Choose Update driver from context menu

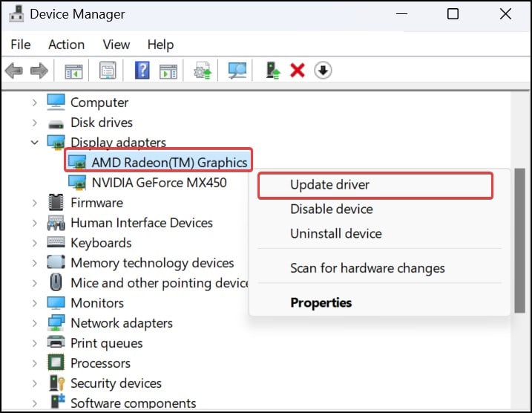(x=375, y=185)
